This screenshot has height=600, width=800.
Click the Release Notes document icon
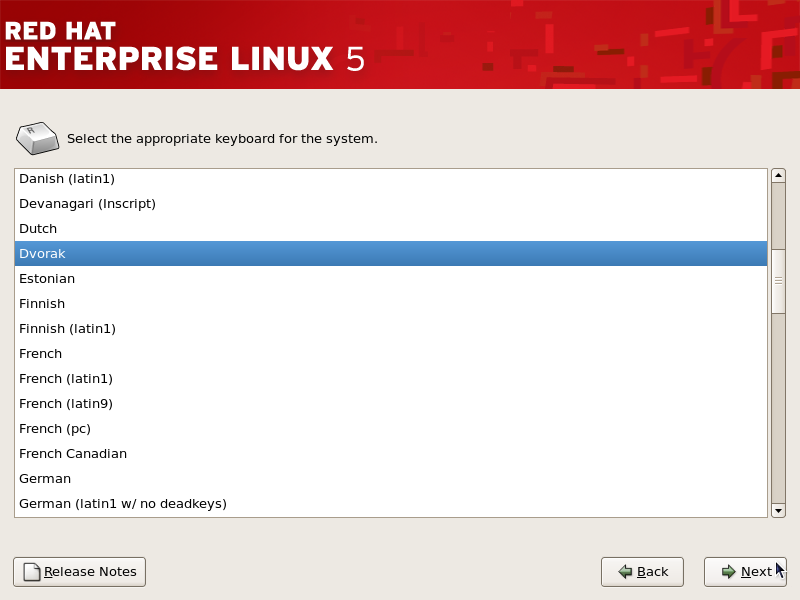(x=32, y=571)
